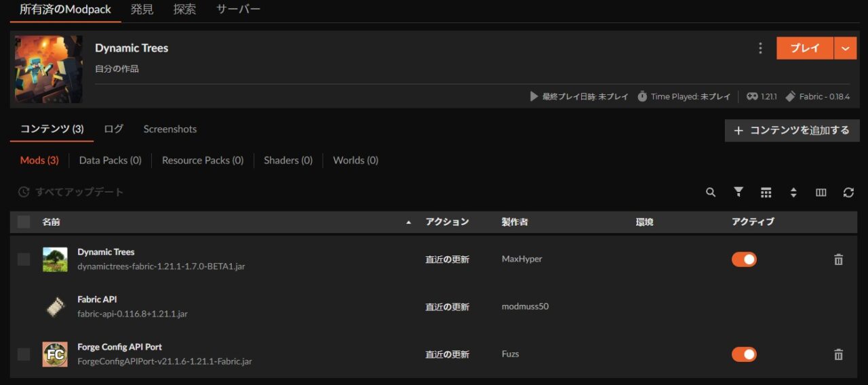868x385 pixels.
Task: Click the Dynamic Trees mod thumbnail
Action: [x=55, y=260]
